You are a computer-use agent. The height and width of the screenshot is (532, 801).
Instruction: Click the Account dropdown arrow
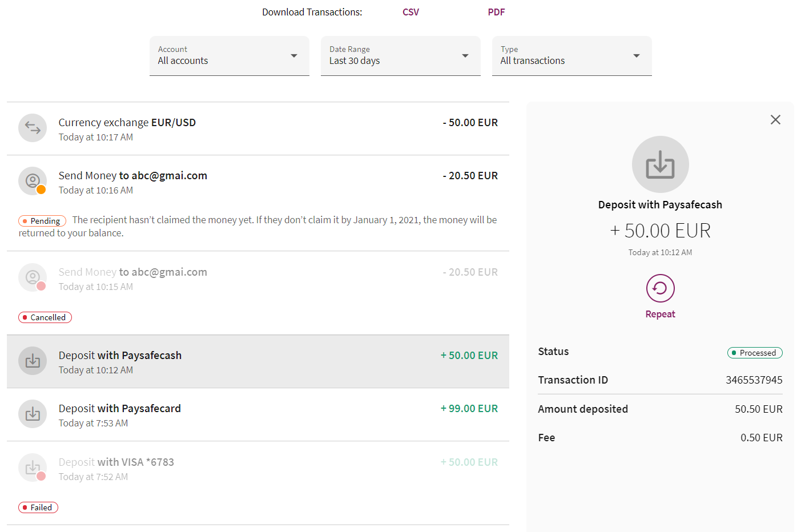pyautogui.click(x=294, y=56)
